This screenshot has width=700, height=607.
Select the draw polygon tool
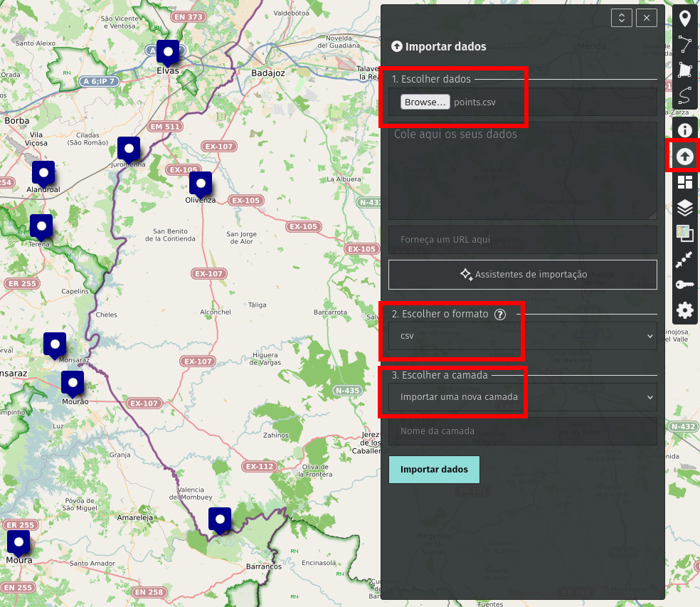(685, 70)
